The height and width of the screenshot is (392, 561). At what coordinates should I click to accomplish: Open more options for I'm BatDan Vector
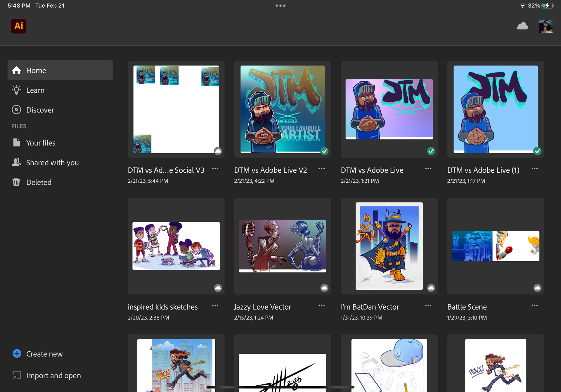pos(428,305)
